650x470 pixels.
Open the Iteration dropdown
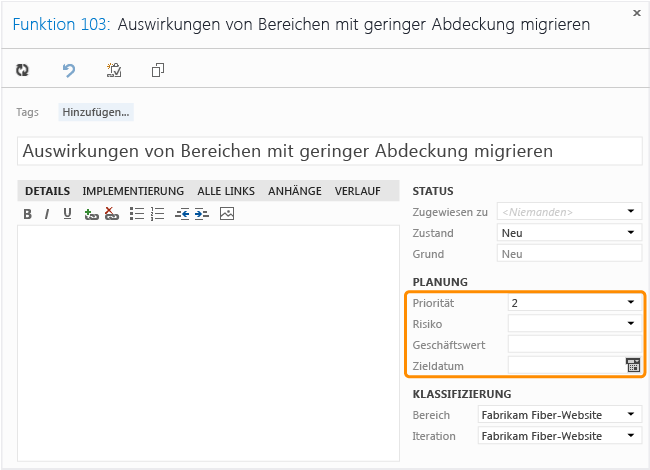tap(631, 436)
